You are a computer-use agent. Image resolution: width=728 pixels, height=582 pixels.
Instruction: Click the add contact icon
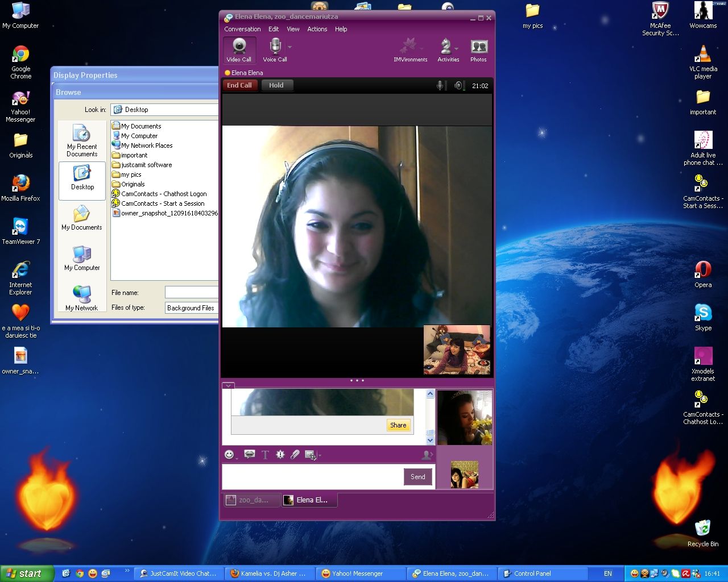(x=427, y=455)
